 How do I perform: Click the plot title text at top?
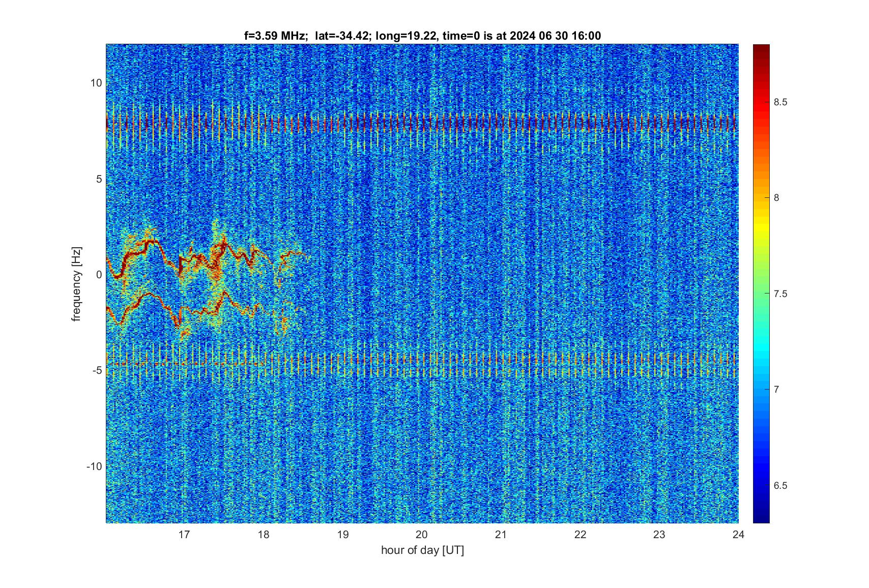click(x=422, y=36)
